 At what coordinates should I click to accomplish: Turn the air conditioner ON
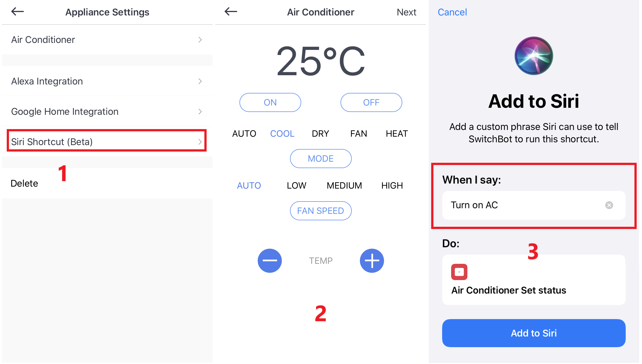click(x=270, y=102)
